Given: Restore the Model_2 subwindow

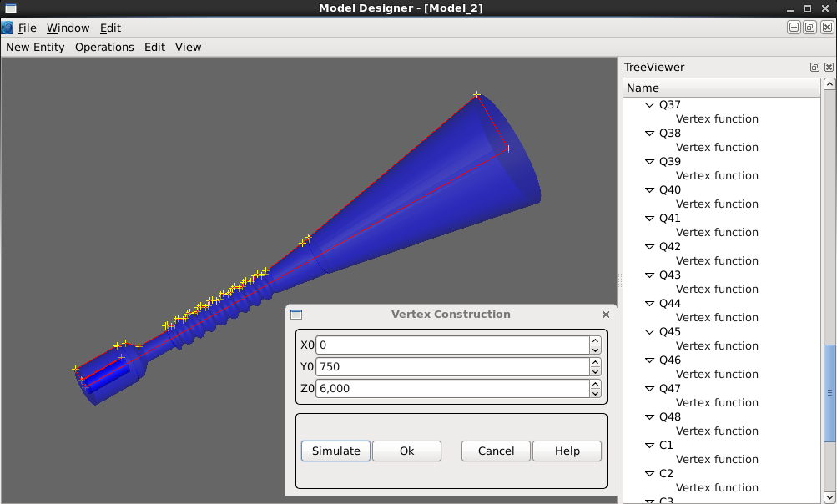Looking at the screenshot, I should tap(809, 28).
